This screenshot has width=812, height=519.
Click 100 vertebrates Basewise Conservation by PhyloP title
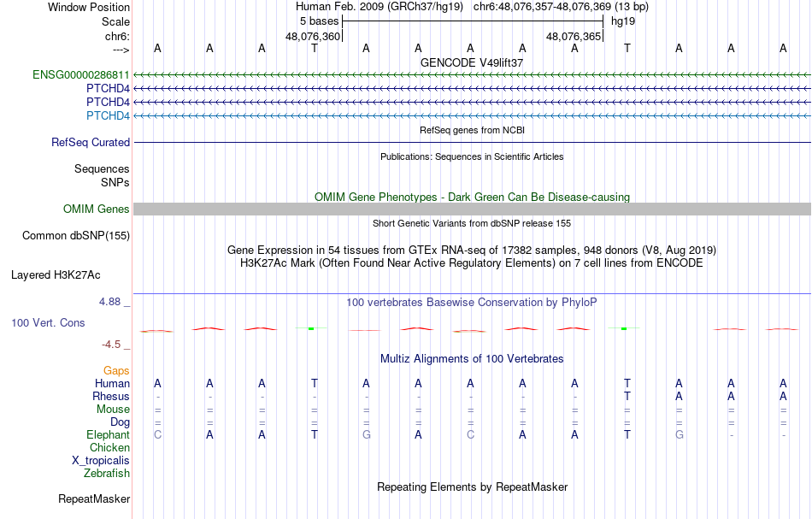[x=472, y=302]
